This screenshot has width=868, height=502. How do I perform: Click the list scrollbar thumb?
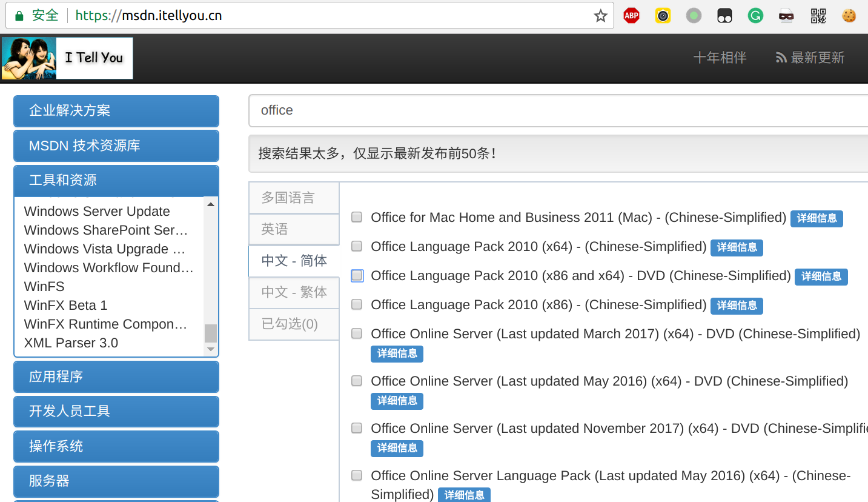click(211, 333)
